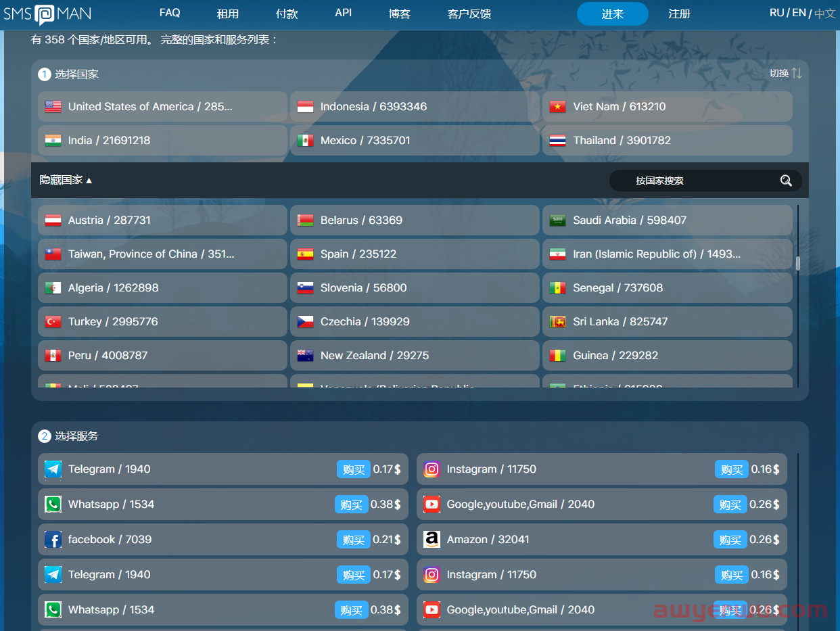Select Guinea / 229282 country
This screenshot has height=631, width=840.
(667, 356)
